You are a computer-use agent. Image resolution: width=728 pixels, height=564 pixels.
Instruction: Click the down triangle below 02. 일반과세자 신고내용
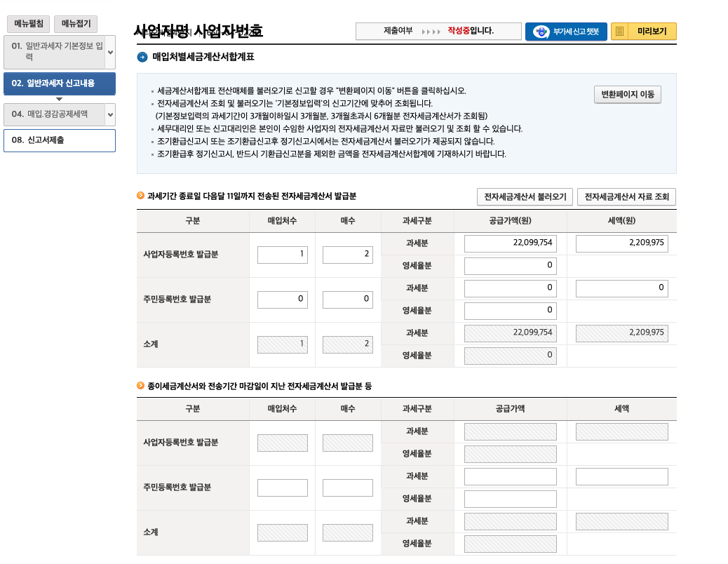coord(59,99)
